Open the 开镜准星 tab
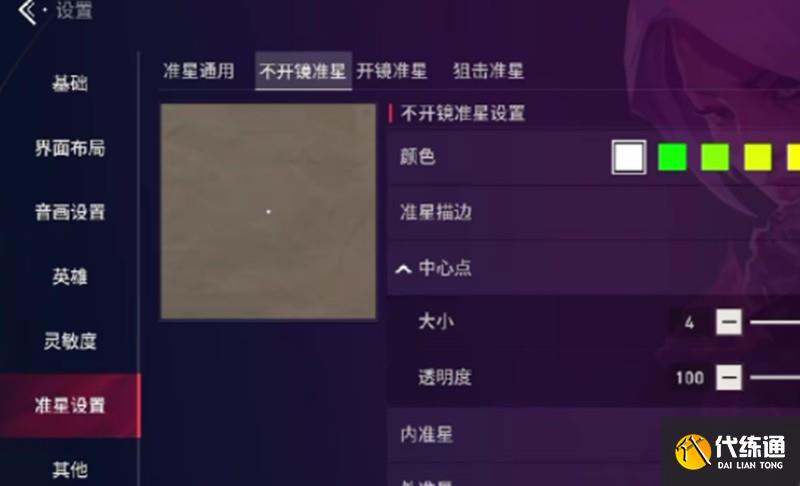This screenshot has width=800, height=486. pyautogui.click(x=391, y=71)
